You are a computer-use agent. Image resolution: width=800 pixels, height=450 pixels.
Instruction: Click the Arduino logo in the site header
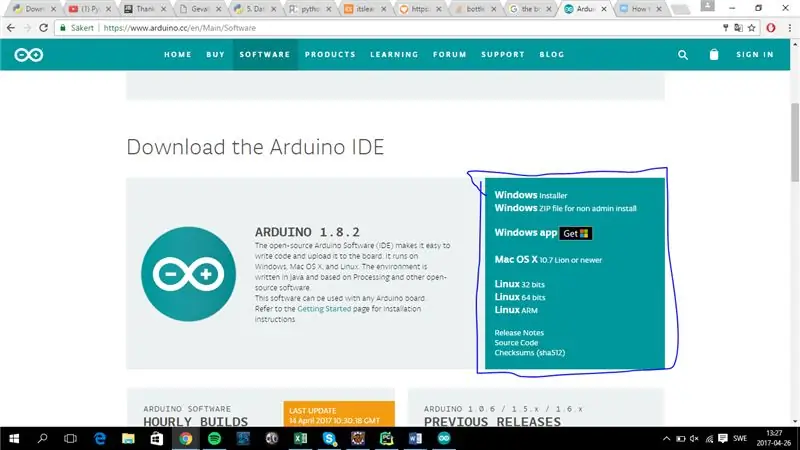point(29,55)
